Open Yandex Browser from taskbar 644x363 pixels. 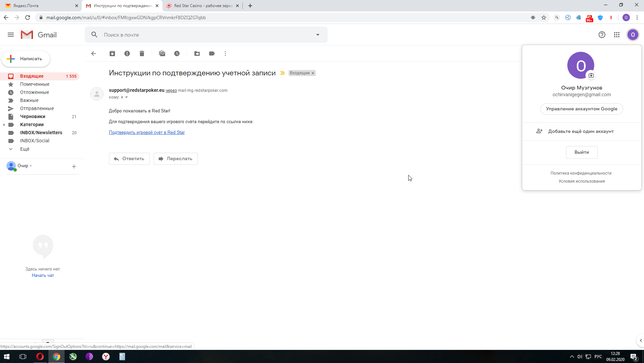106,357
